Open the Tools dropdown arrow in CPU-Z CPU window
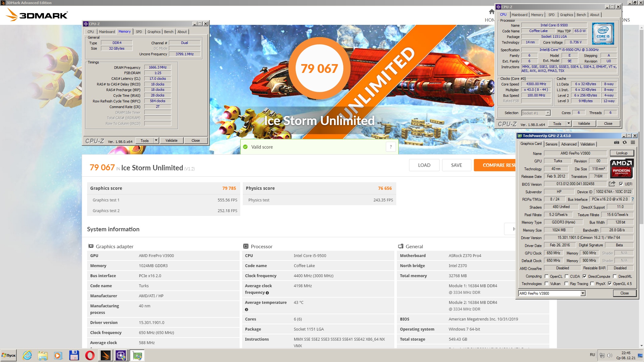 [x=569, y=123]
